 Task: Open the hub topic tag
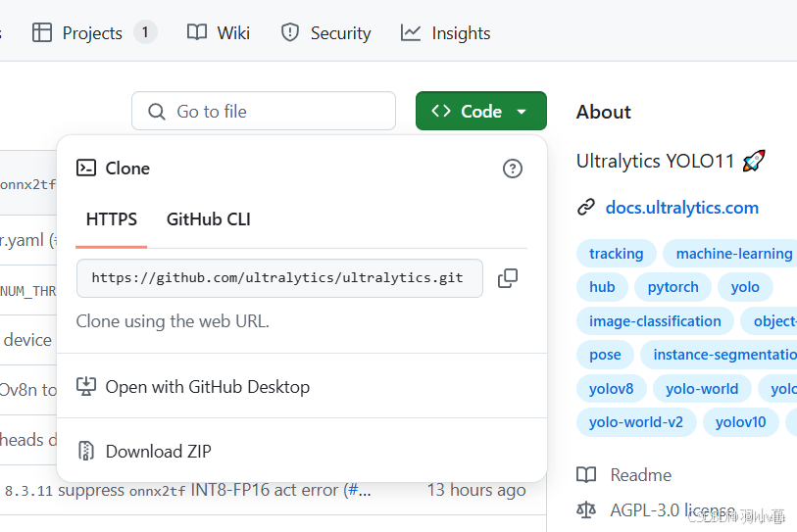pos(602,287)
